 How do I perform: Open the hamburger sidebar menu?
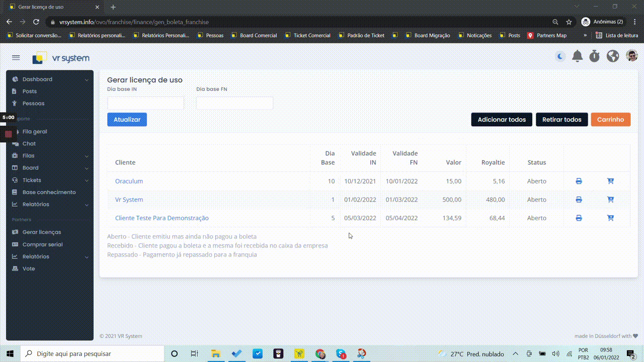coord(16,58)
